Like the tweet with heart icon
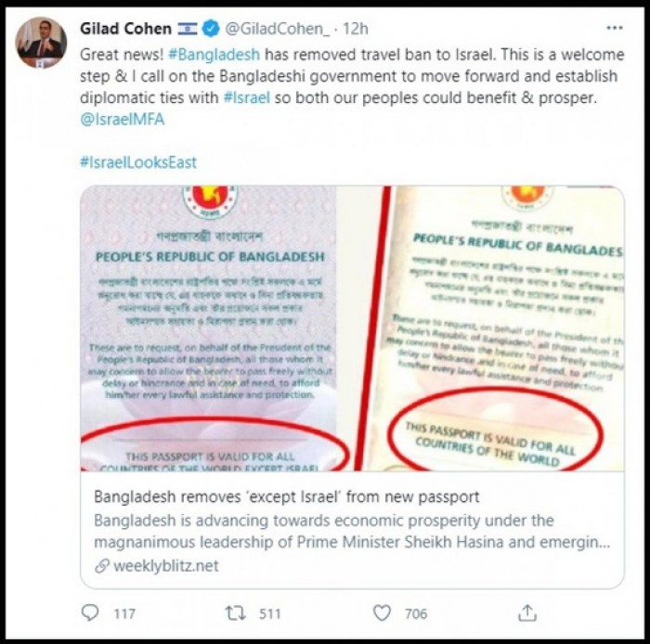The width and height of the screenshot is (650, 644). click(x=382, y=613)
